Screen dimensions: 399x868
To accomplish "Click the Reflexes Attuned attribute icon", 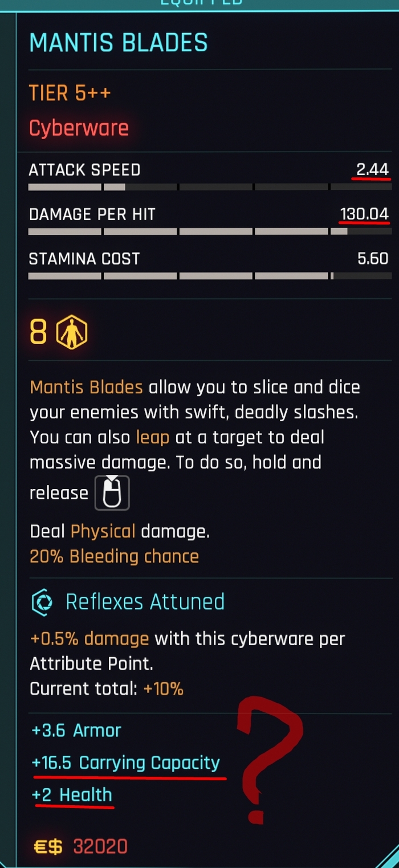I will pos(42,602).
